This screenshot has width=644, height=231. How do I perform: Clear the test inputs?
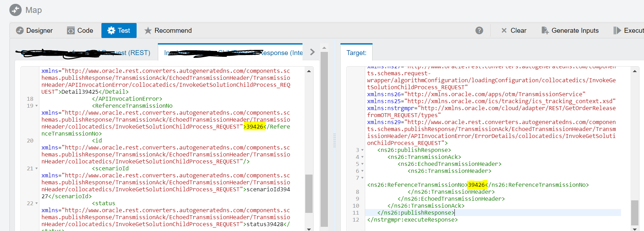point(514,31)
